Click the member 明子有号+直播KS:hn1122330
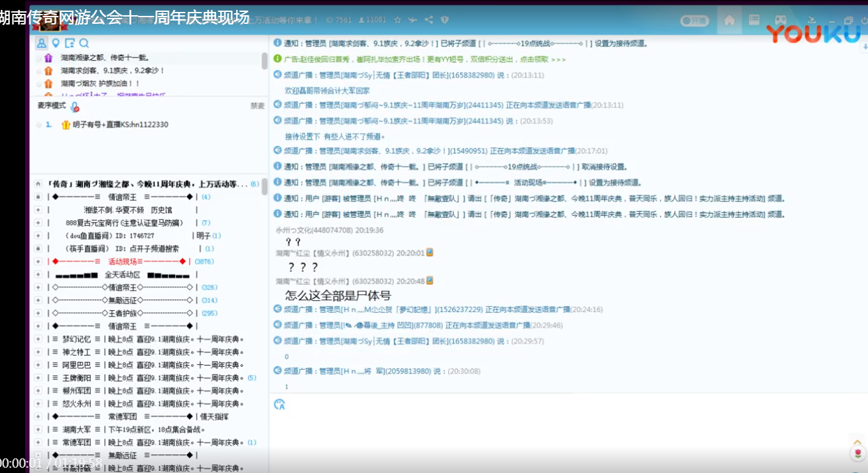This screenshot has width=868, height=473. tap(121, 125)
